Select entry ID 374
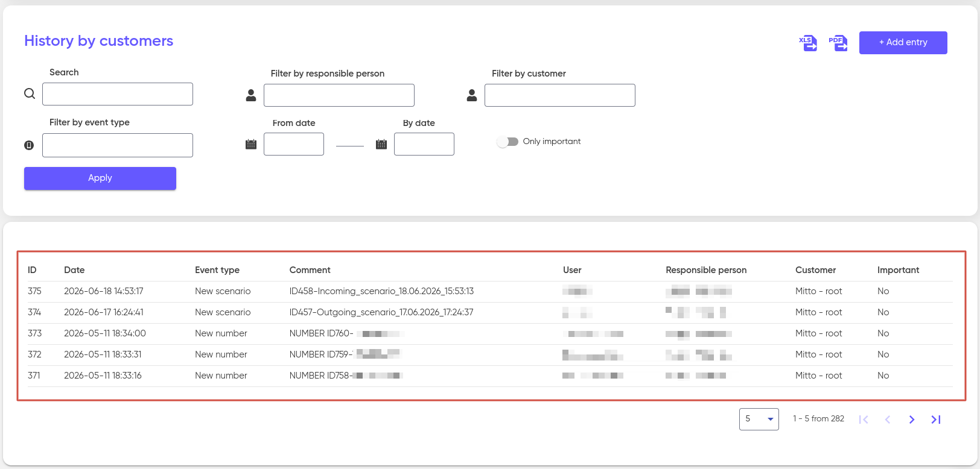980x469 pixels. point(34,312)
